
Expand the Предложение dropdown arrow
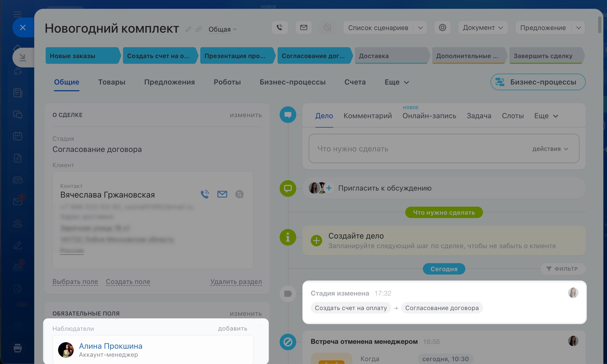[578, 27]
